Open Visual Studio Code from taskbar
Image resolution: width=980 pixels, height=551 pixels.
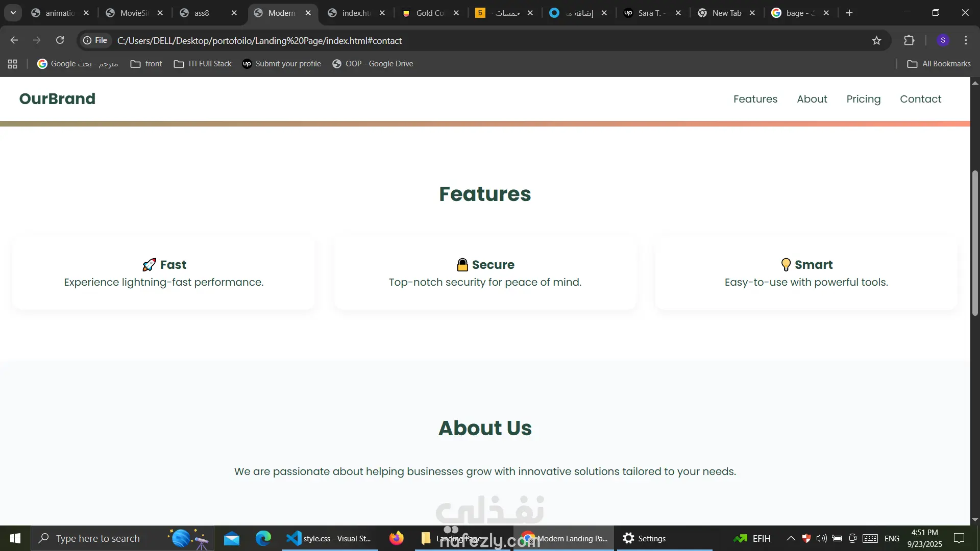pos(330,538)
